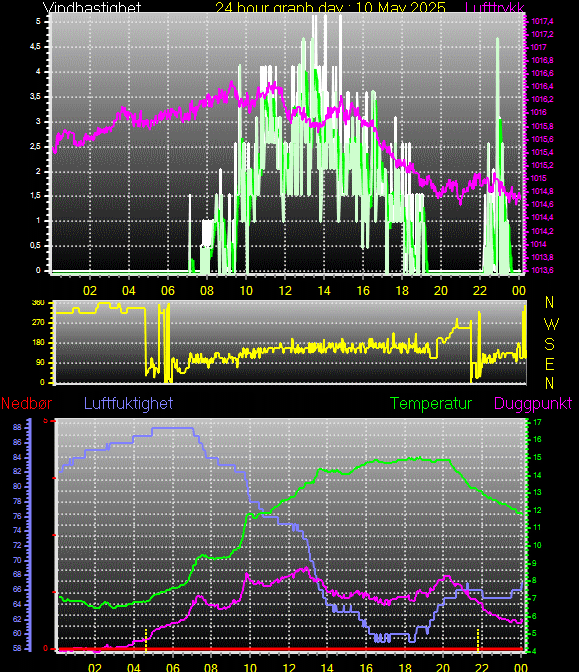The image size is (579, 672).
Task: Select the 80 value on the humidity axis
Action: point(17,486)
